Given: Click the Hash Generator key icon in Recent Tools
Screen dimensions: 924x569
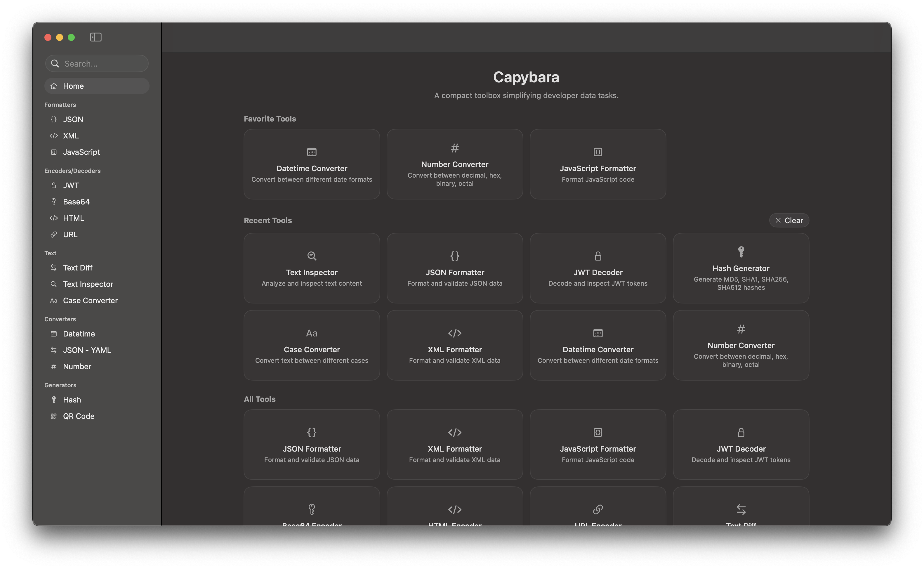Looking at the screenshot, I should click(x=741, y=251).
